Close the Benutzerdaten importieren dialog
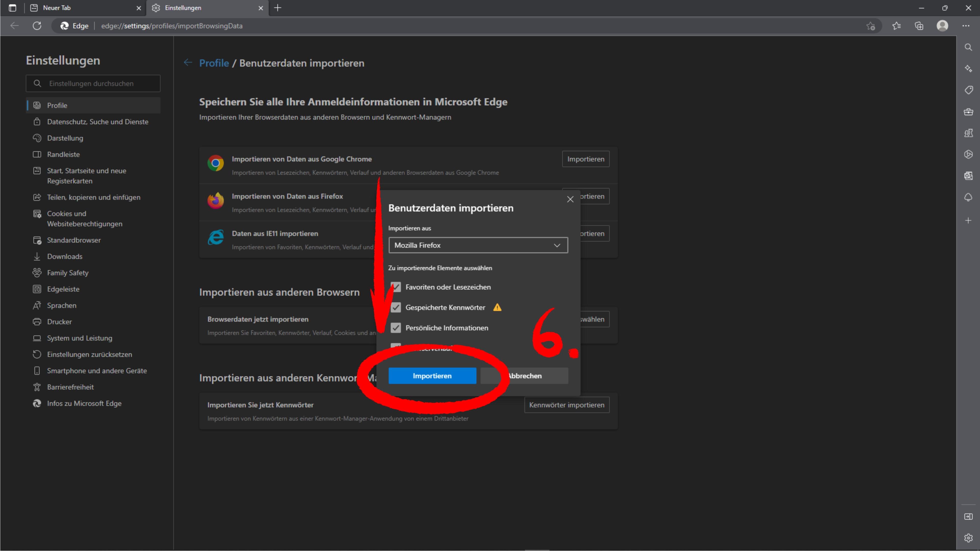Viewport: 980px width, 551px height. (x=570, y=199)
